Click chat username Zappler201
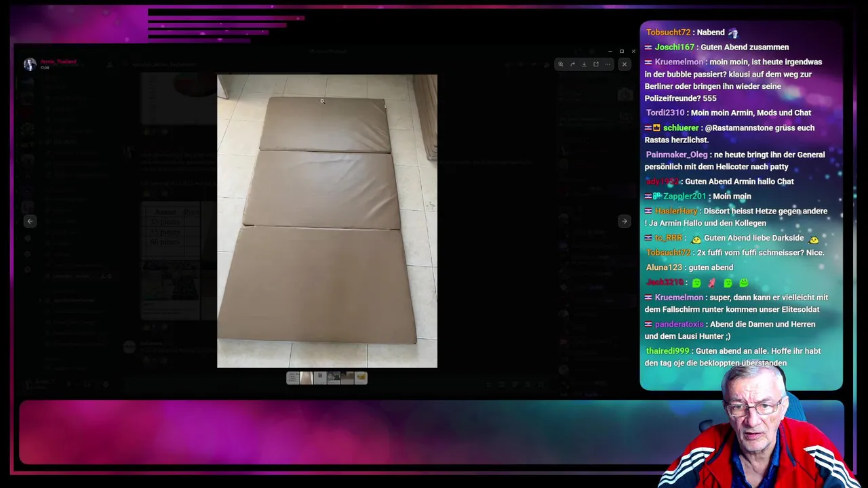This screenshot has width=868, height=488. [684, 197]
